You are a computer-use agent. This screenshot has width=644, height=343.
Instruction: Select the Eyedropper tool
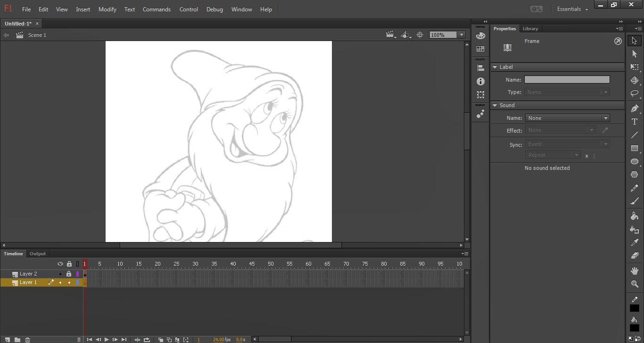[x=635, y=243]
